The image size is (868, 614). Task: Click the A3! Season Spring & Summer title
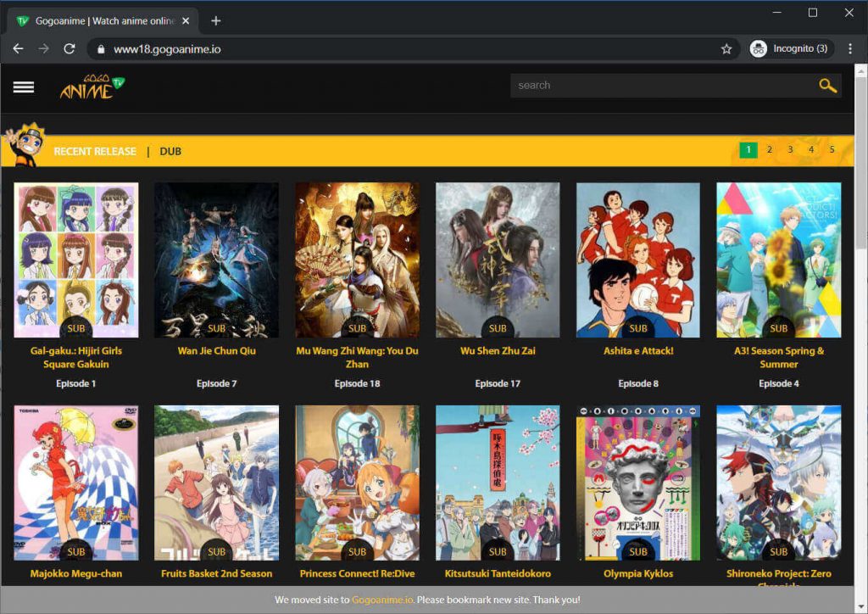[779, 357]
